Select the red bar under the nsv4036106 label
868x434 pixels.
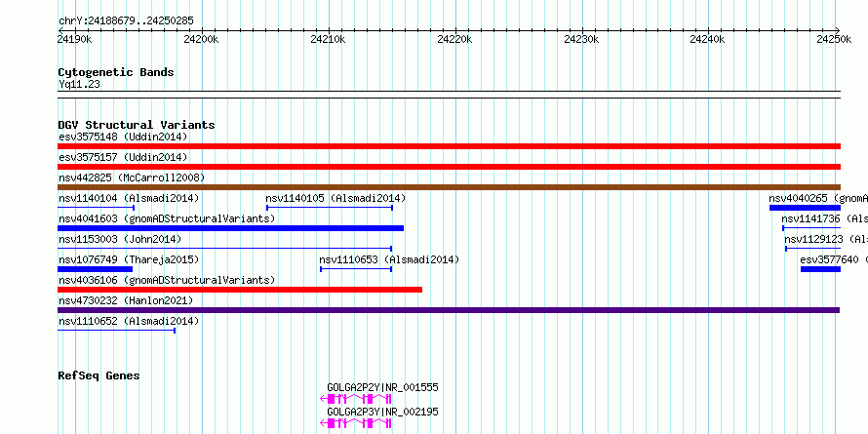pos(240,290)
